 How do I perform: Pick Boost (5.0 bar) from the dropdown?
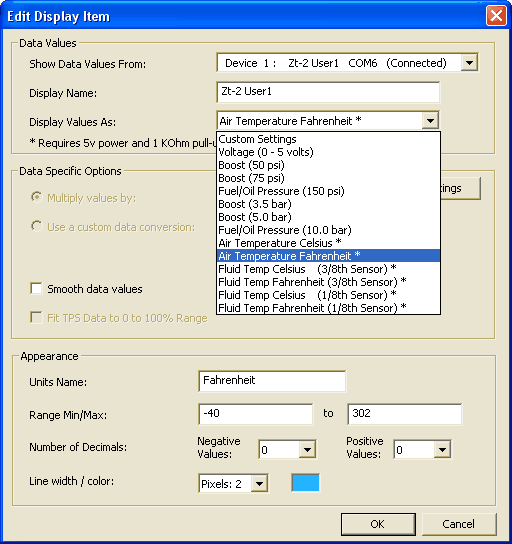pyautogui.click(x=328, y=217)
